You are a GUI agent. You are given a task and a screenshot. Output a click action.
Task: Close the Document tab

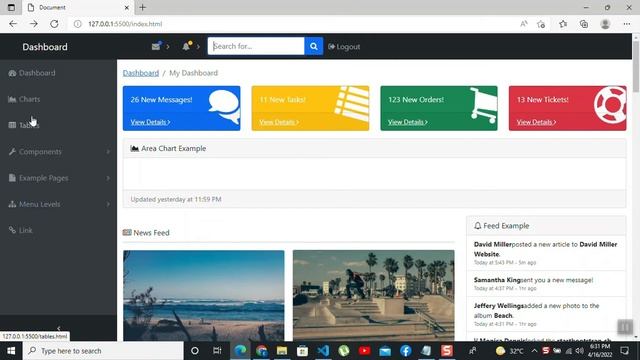pos(127,7)
